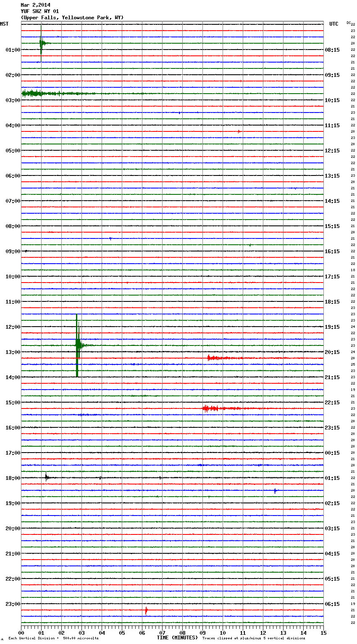357x644 pixels.
Task: Click the "22:15" UTC time label
Action: click(x=332, y=403)
